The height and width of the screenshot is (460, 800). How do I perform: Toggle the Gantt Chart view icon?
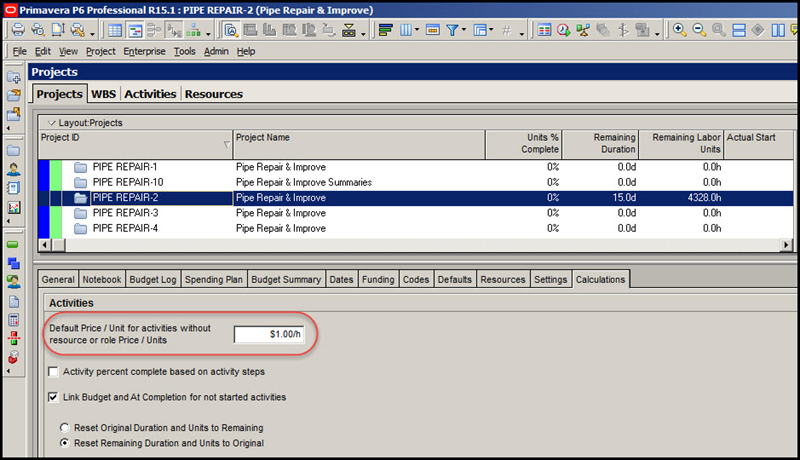click(135, 31)
